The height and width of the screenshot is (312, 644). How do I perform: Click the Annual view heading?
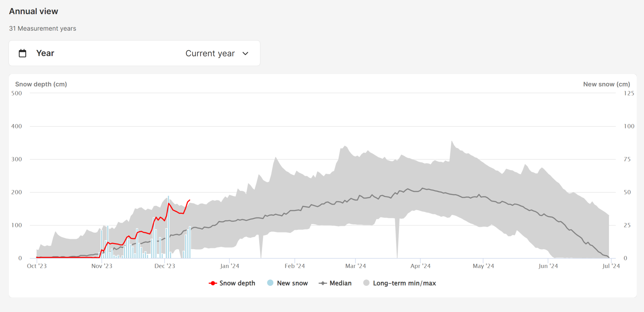pyautogui.click(x=33, y=11)
